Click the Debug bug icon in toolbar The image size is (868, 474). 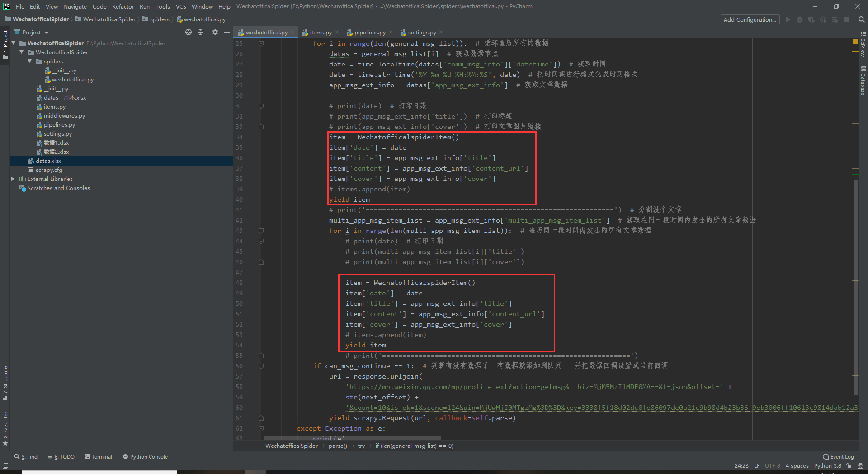[x=800, y=19]
